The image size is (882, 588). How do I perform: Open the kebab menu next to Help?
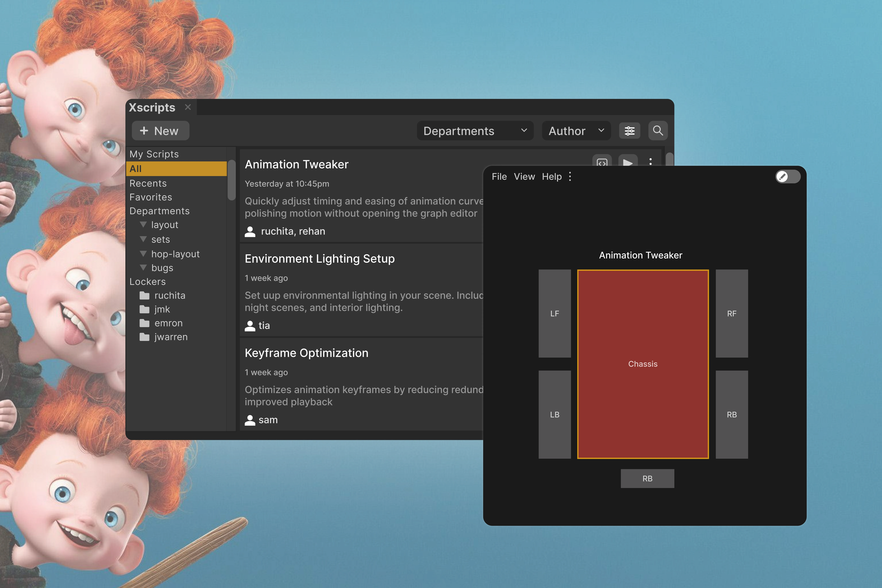tap(570, 177)
